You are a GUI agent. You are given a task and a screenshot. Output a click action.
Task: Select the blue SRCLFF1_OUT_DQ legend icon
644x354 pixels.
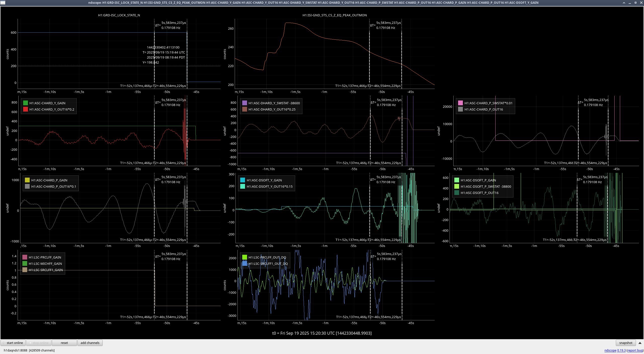click(245, 264)
